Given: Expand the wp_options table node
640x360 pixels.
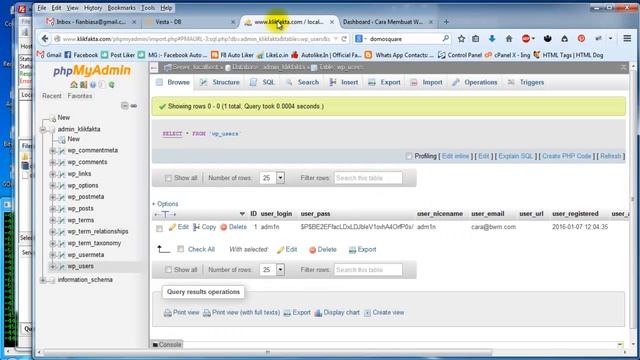Looking at the screenshot, I should [x=53, y=186].
